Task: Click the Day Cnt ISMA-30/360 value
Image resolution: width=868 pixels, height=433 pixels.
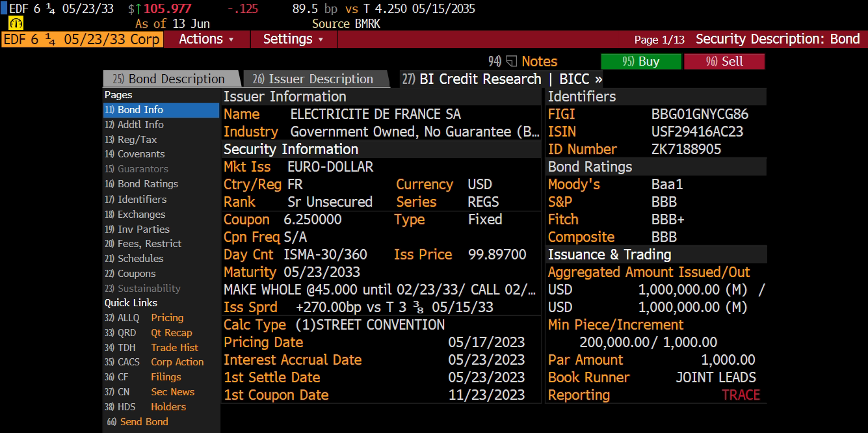Action: 325,255
